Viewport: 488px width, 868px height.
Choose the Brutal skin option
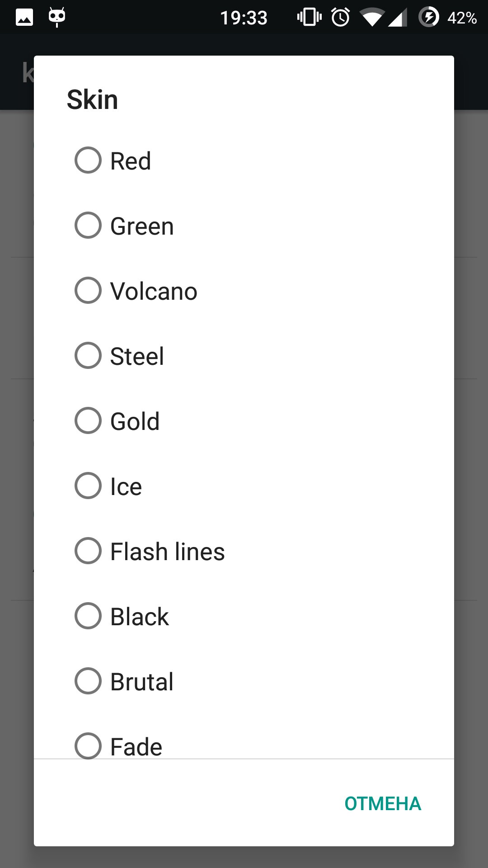(88, 681)
